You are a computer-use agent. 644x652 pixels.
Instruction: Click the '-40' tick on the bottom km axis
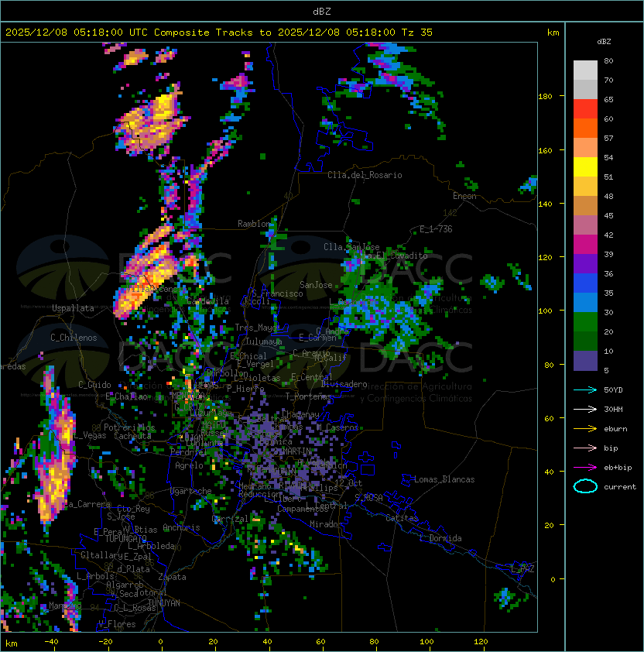coord(51,642)
